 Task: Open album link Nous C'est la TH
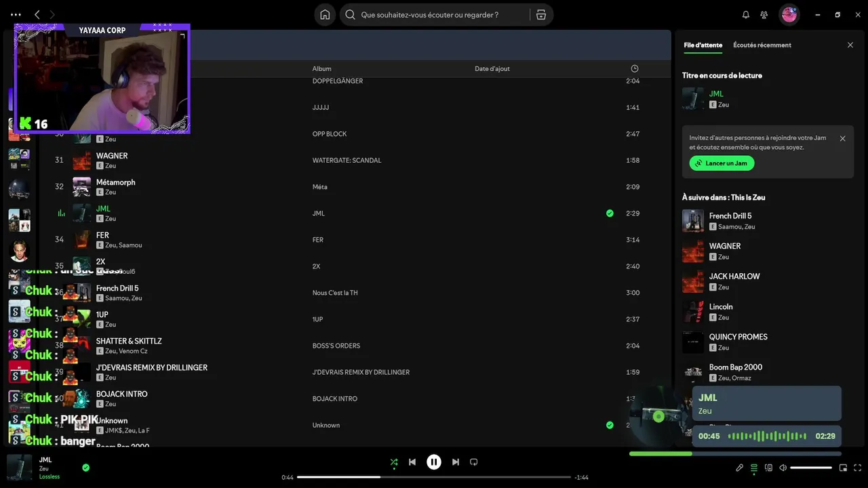click(335, 293)
